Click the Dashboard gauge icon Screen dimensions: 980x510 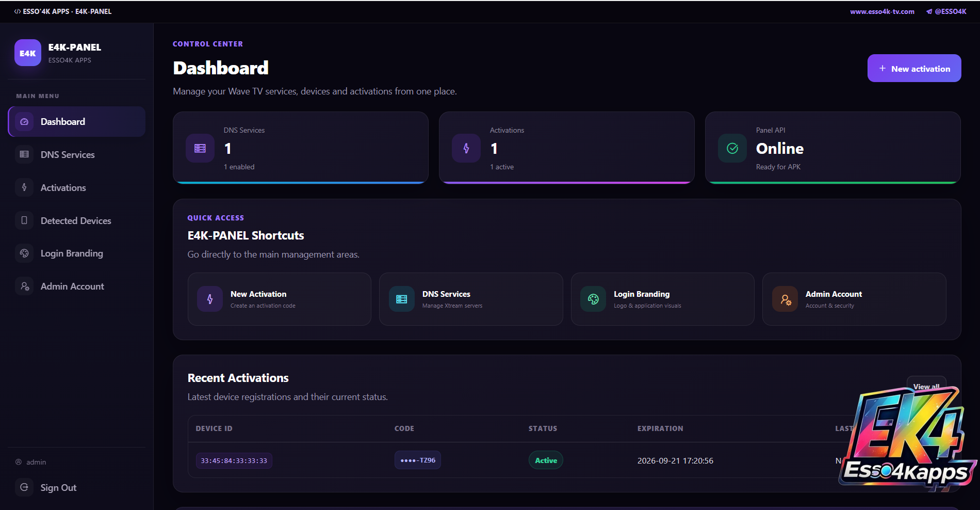point(24,122)
